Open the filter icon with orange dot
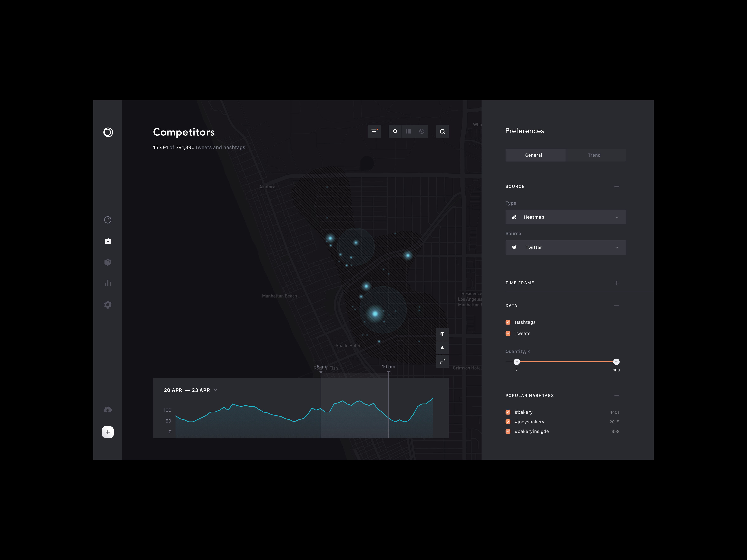This screenshot has width=747, height=560. click(374, 131)
